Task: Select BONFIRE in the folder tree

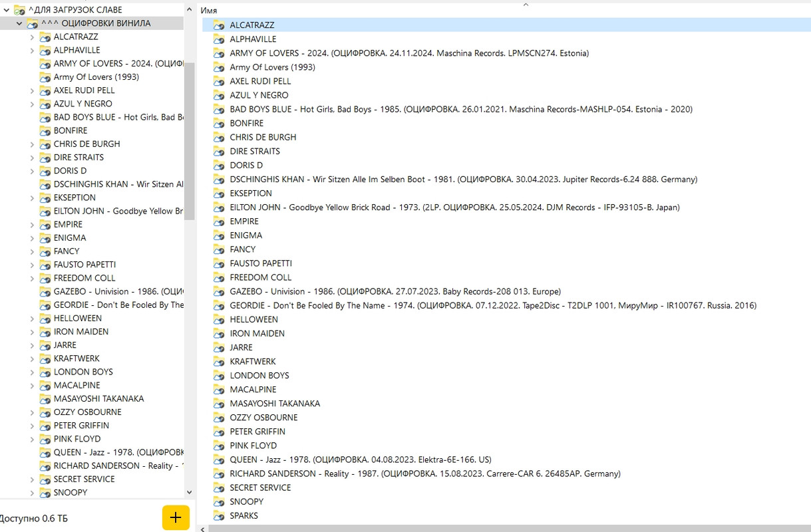Action: click(71, 130)
